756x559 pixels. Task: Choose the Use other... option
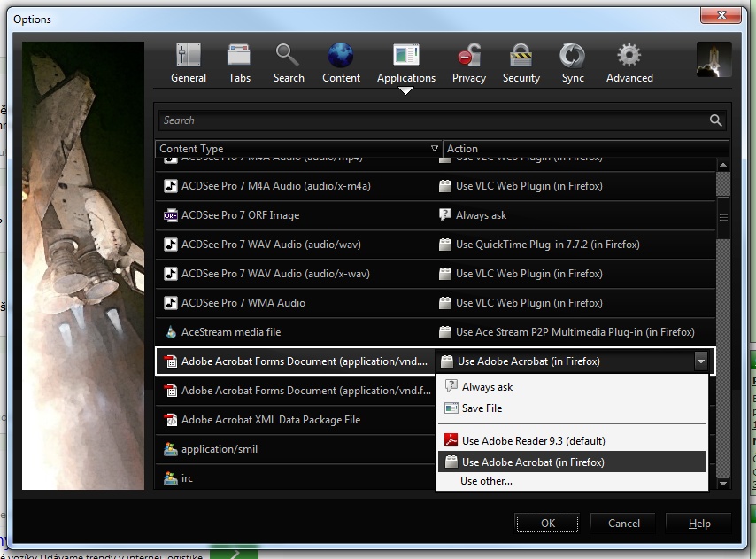click(486, 481)
